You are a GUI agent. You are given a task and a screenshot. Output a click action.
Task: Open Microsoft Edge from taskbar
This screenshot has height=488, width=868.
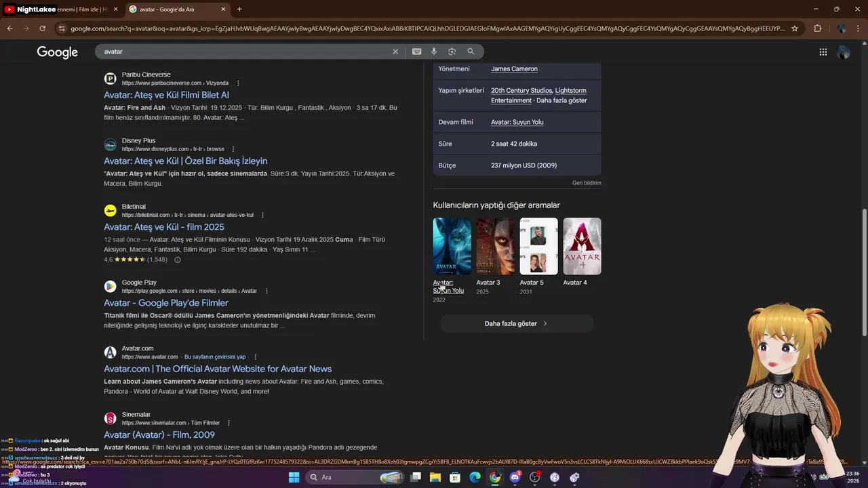pyautogui.click(x=475, y=477)
